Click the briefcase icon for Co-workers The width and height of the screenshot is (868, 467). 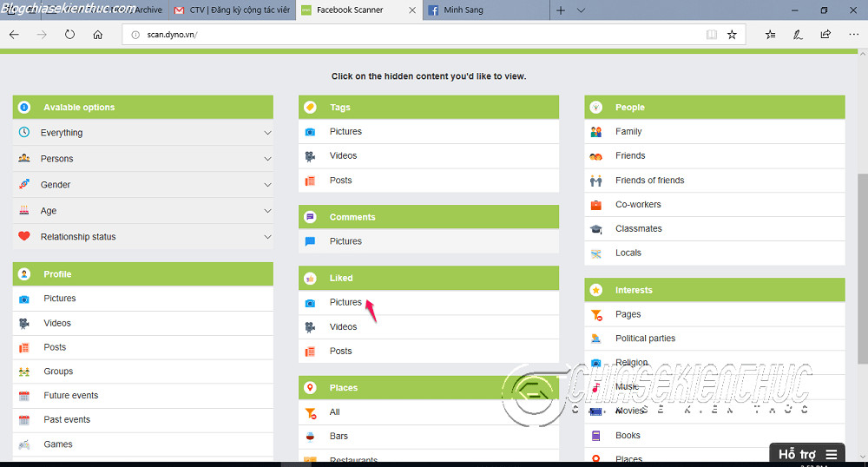(x=596, y=205)
